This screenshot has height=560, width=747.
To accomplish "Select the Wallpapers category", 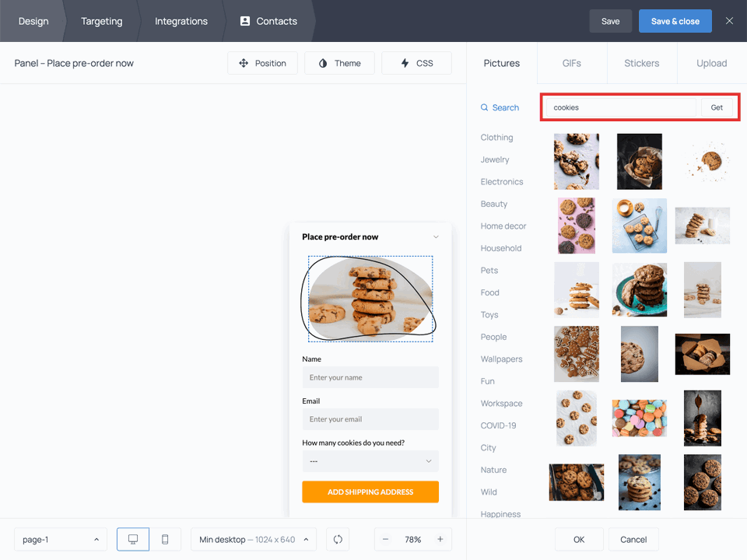I will tap(501, 359).
